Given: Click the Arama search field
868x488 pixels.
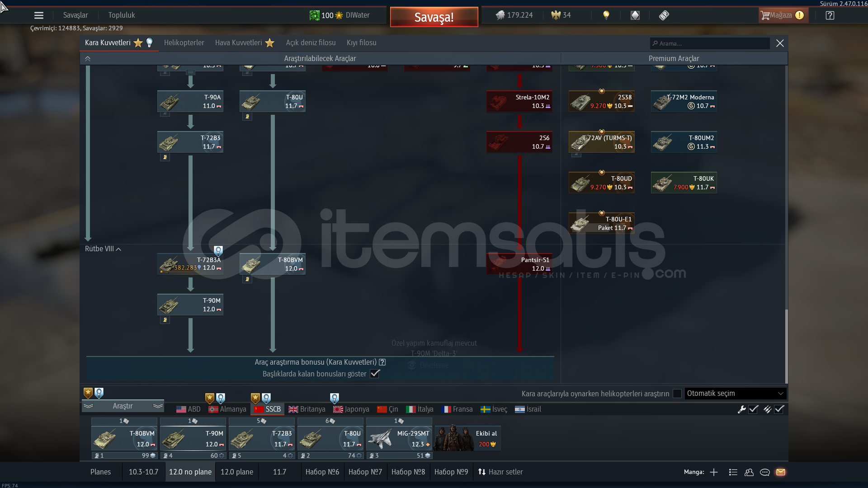Looking at the screenshot, I should [x=710, y=43].
